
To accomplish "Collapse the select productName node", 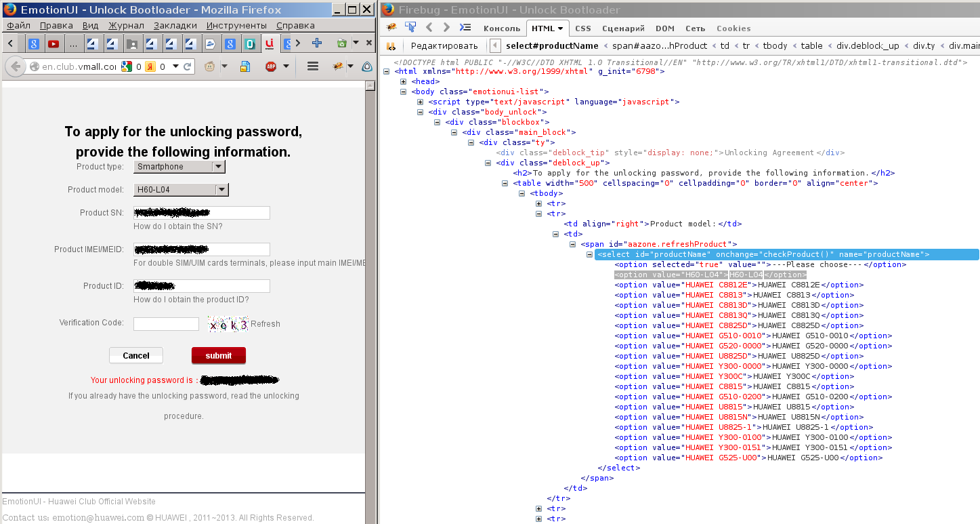I will [589, 254].
